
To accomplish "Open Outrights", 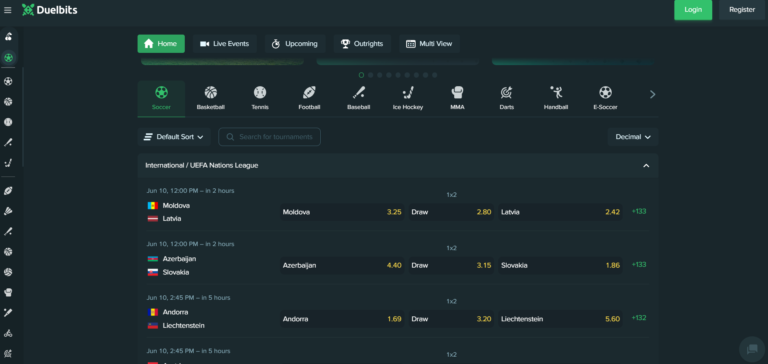I will point(362,44).
